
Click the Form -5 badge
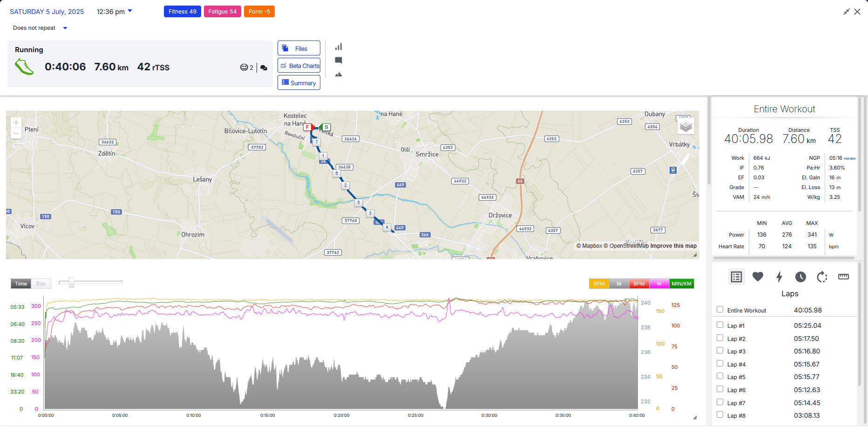(x=259, y=12)
